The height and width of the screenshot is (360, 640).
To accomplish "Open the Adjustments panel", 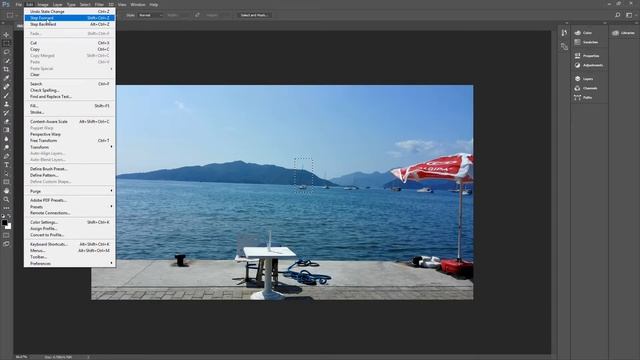I will (589, 65).
